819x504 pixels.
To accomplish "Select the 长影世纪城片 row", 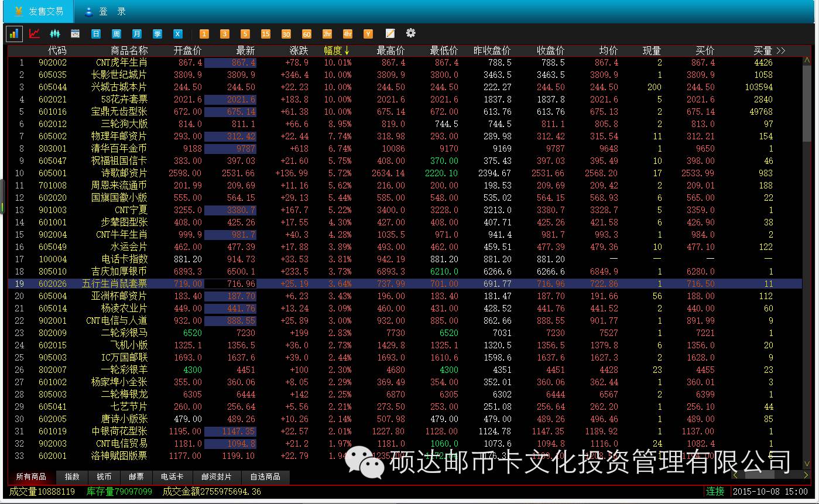I will click(404, 75).
